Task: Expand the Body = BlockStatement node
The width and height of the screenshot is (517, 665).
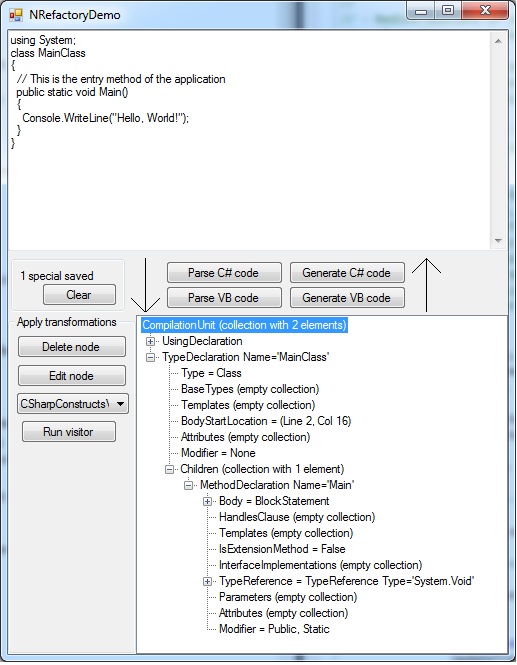Action: pyautogui.click(x=207, y=502)
